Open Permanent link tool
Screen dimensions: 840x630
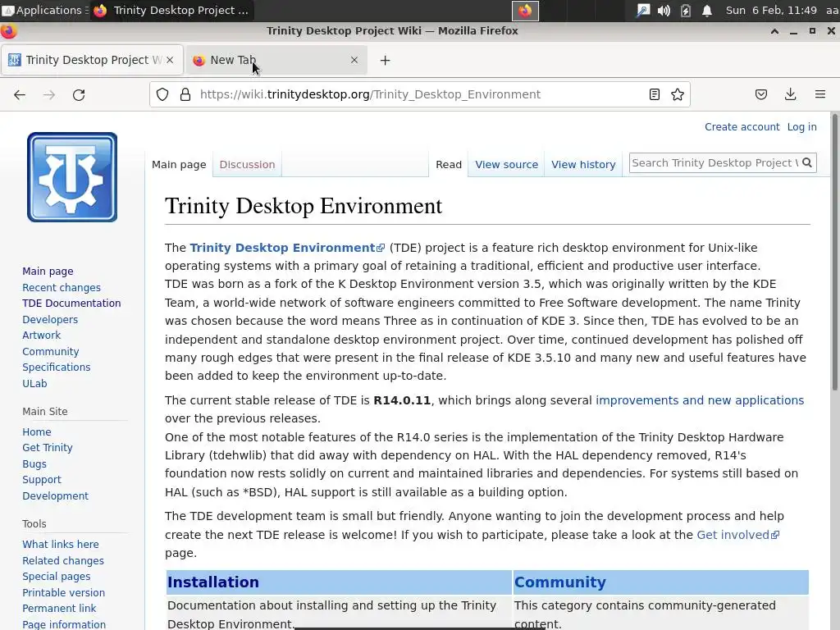(59, 609)
